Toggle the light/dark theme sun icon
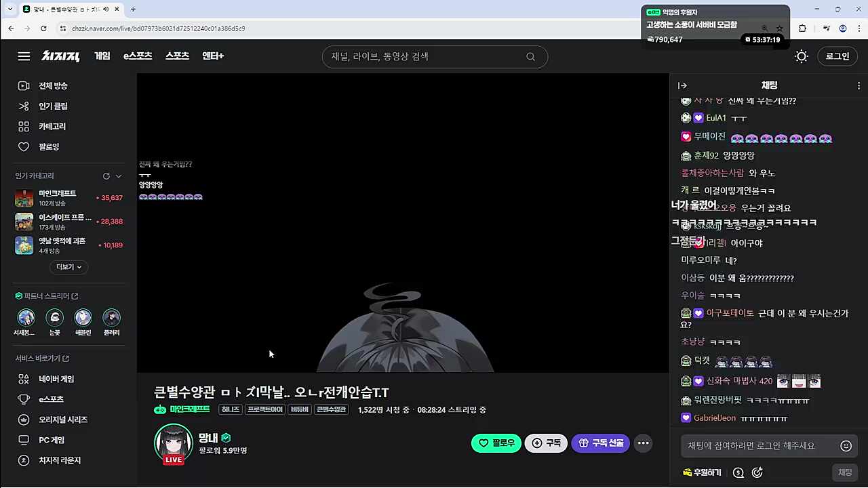This screenshot has width=868, height=488. [802, 56]
